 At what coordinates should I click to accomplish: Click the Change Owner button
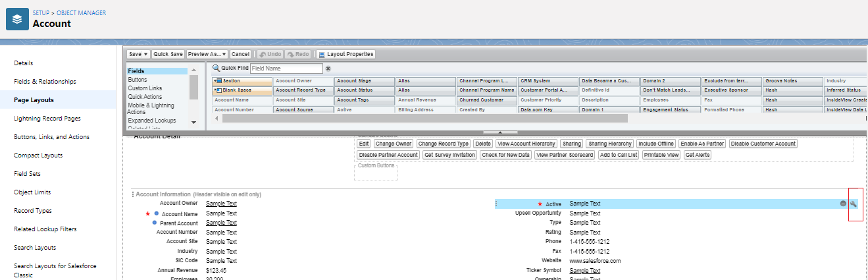pos(394,144)
